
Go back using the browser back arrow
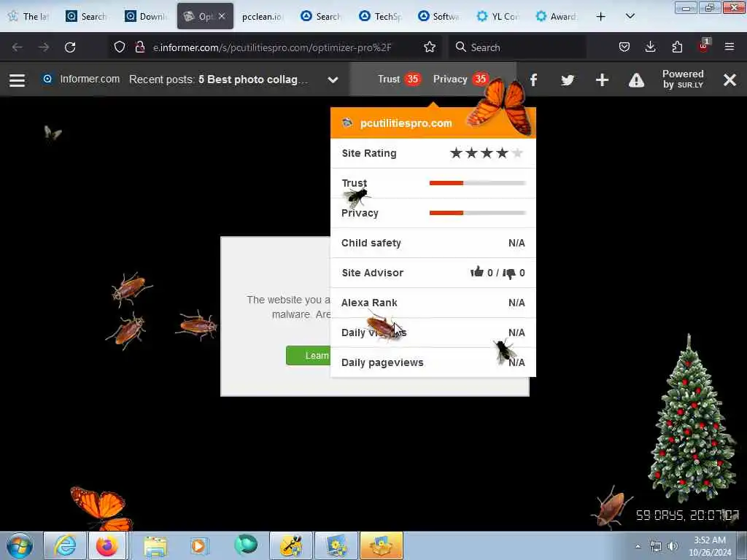[x=18, y=47]
